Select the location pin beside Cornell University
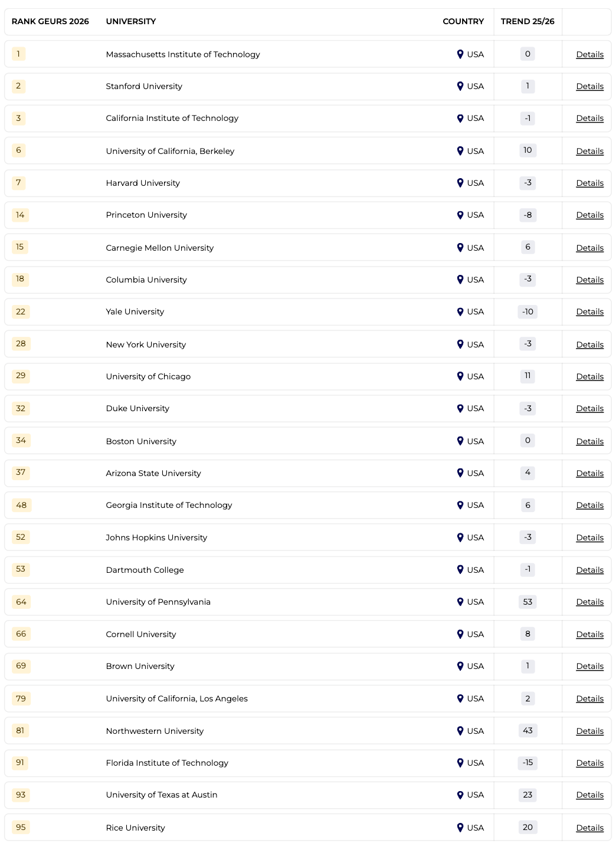 pos(461,634)
